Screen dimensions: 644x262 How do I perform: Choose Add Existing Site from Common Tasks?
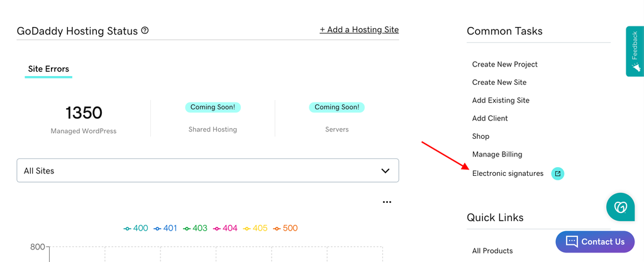(501, 101)
